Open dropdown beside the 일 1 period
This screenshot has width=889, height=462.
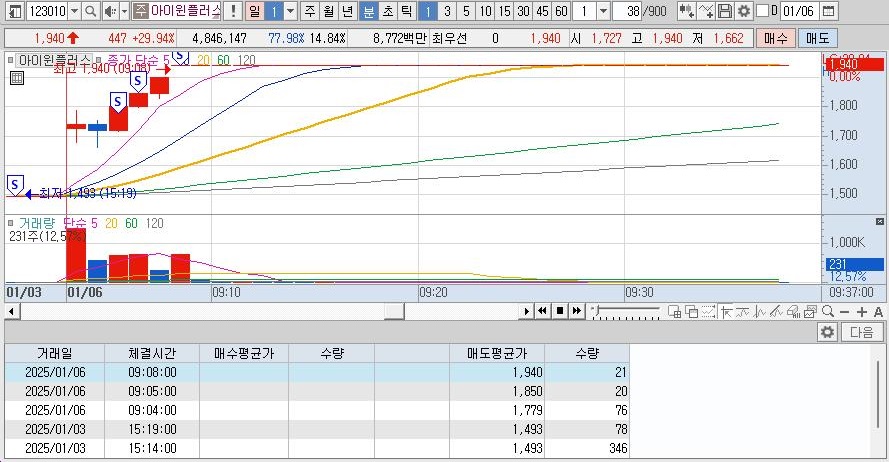[290, 11]
